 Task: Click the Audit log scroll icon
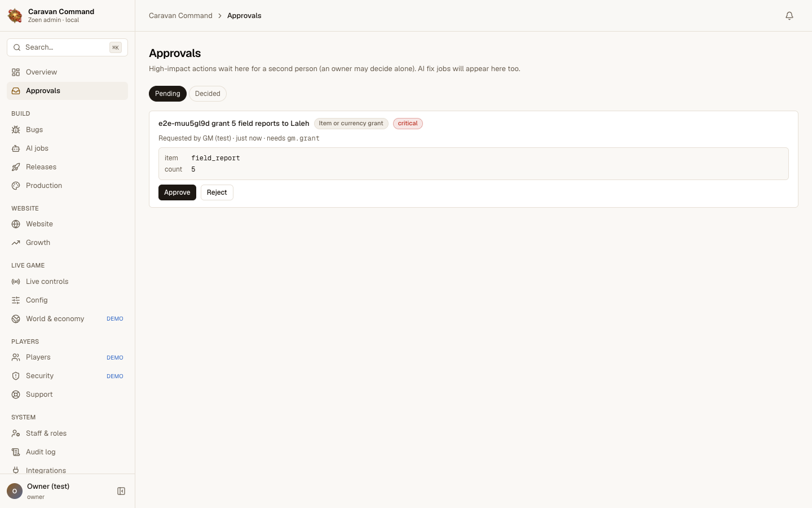16,452
